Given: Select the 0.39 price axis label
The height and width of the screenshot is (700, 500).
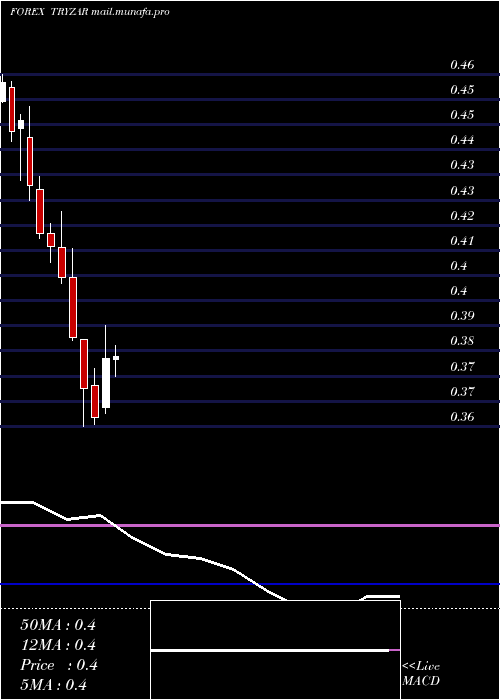Looking at the screenshot, I should pyautogui.click(x=462, y=316).
